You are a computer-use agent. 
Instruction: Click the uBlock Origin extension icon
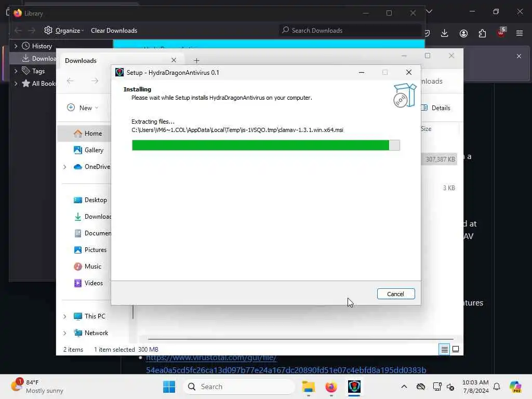coord(501,33)
